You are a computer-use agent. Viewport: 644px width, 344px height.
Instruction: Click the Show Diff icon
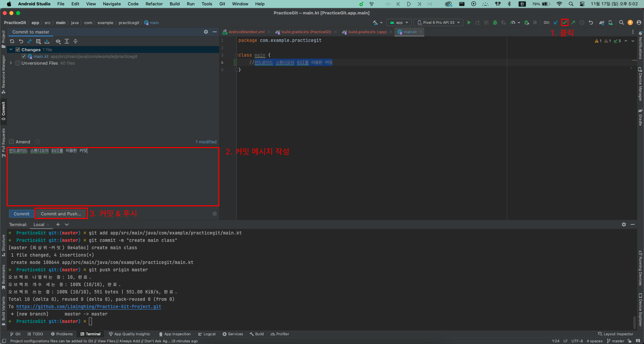(30, 41)
